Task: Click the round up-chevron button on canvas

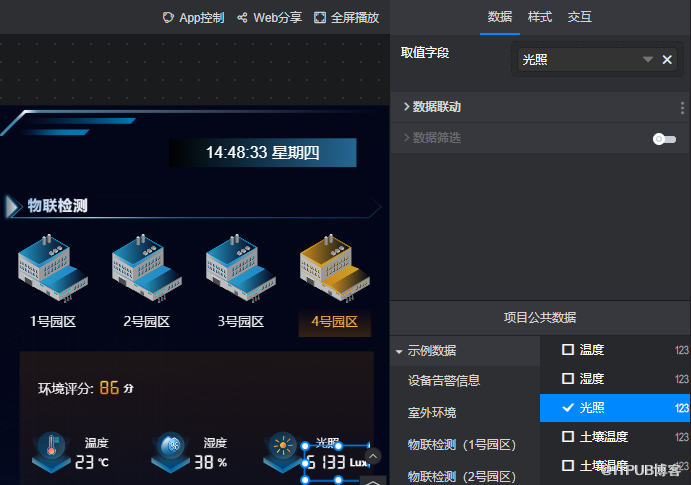Action: [x=373, y=456]
